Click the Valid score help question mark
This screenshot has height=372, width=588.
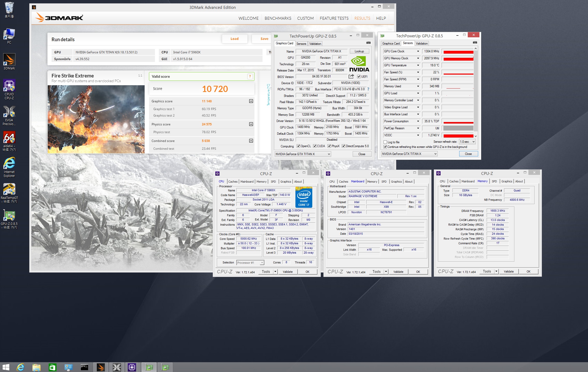click(x=250, y=76)
